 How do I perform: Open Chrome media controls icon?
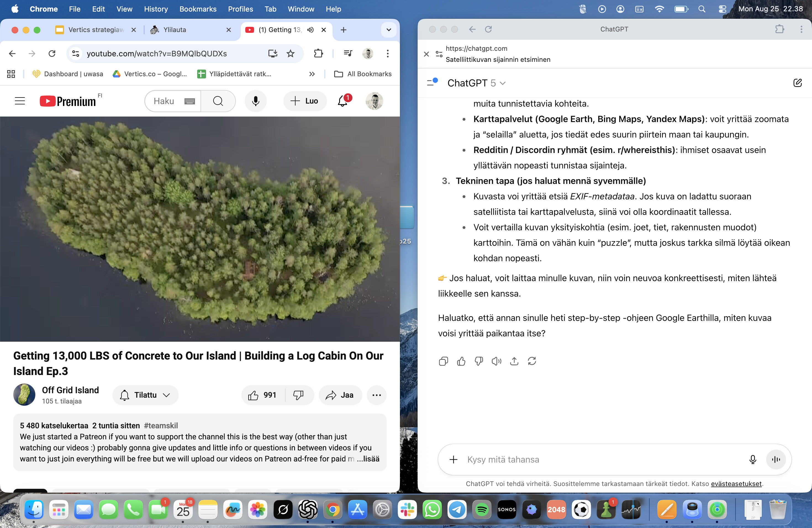coord(348,54)
